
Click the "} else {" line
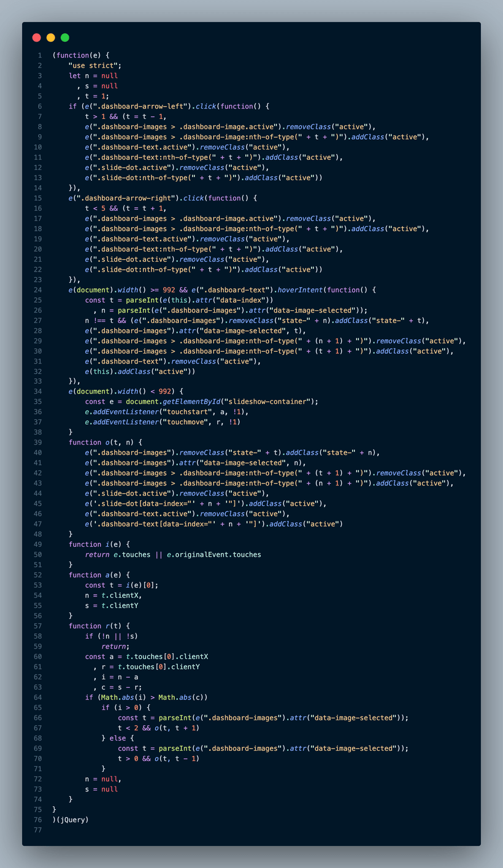pyautogui.click(x=117, y=738)
